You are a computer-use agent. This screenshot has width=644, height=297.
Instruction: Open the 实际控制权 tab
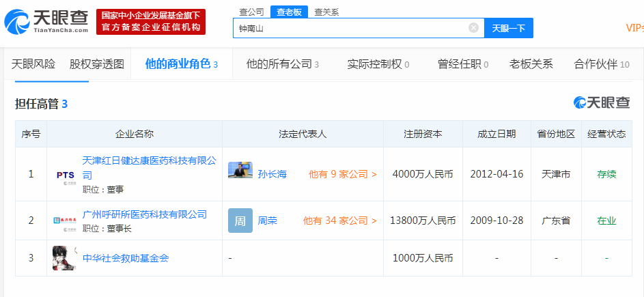point(378,64)
